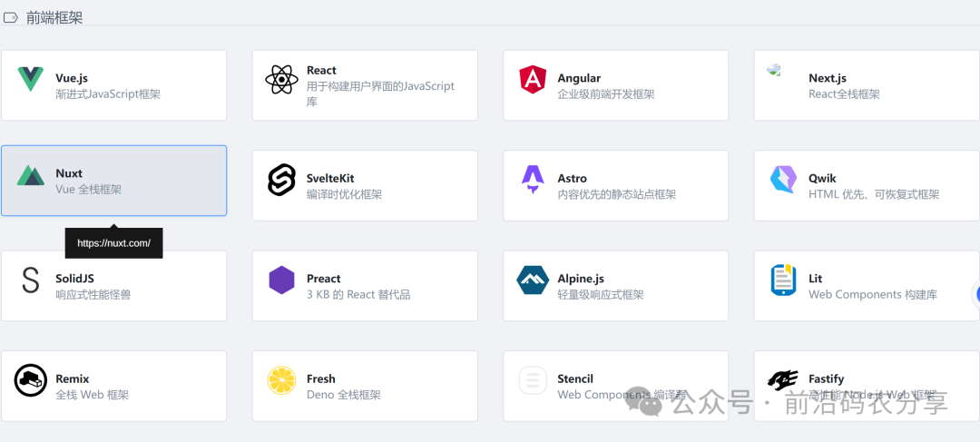
Task: Open the Stencil link title
Action: 575,378
